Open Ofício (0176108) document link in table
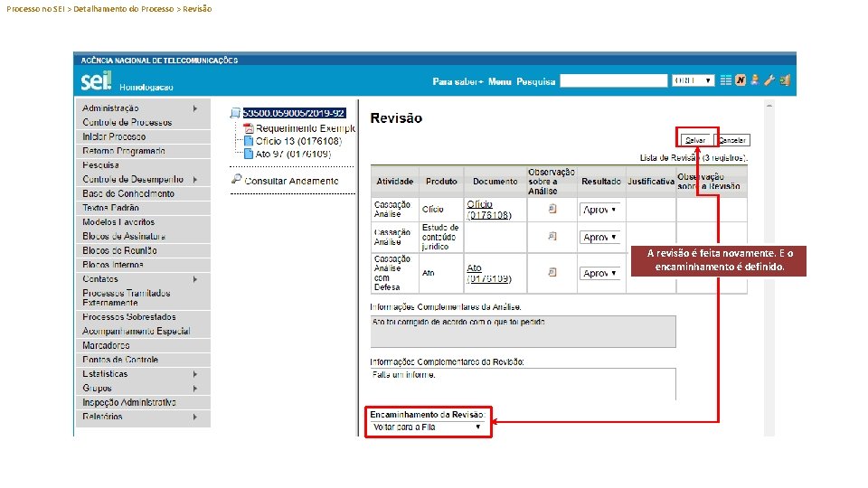This screenshot has height=488, width=868. click(x=489, y=210)
